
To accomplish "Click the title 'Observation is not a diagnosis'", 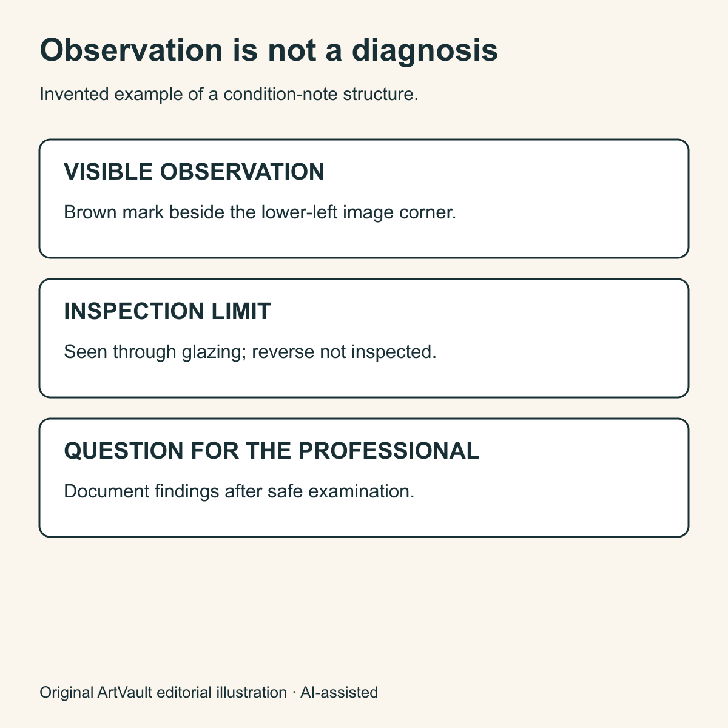I will coord(269,51).
